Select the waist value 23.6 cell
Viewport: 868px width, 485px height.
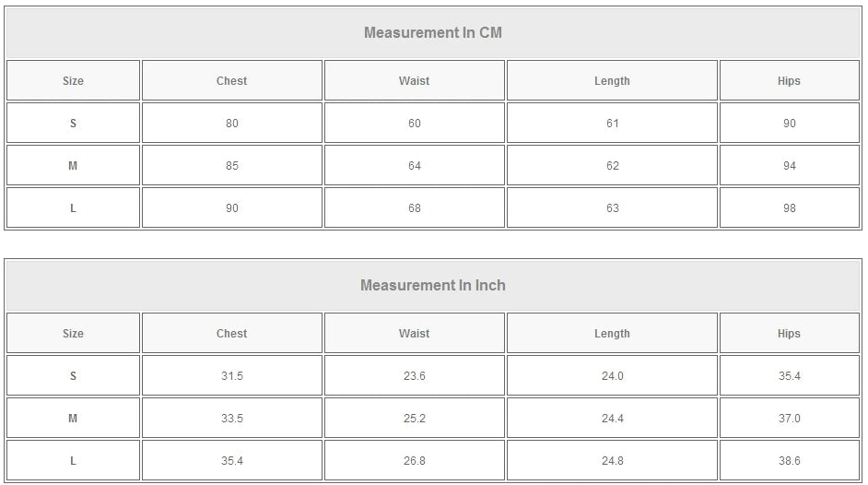click(414, 376)
